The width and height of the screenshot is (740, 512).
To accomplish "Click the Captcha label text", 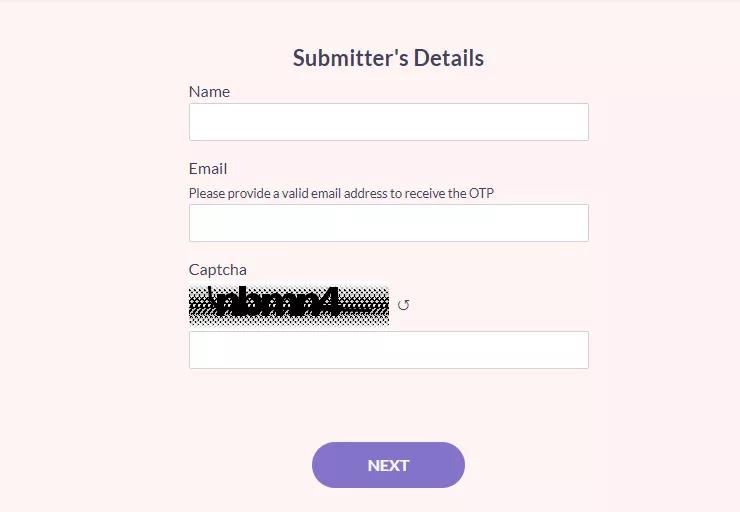I will 217,269.
